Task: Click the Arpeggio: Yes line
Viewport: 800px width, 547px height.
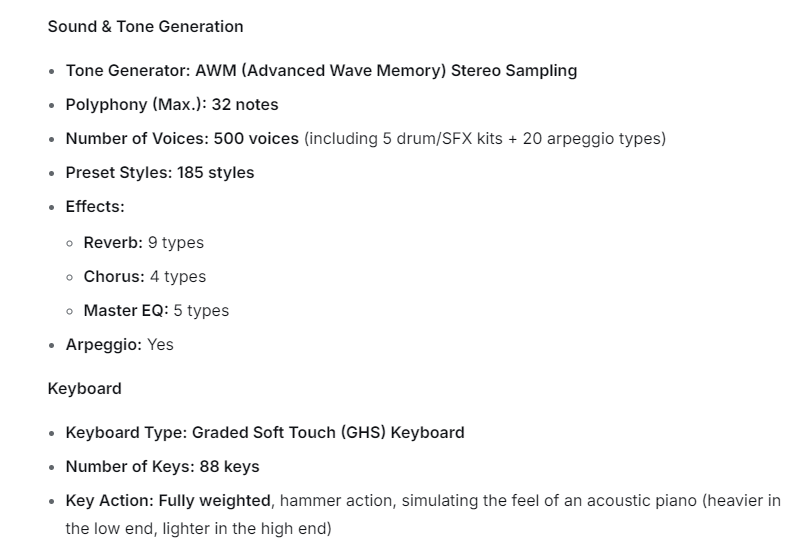Action: (119, 344)
